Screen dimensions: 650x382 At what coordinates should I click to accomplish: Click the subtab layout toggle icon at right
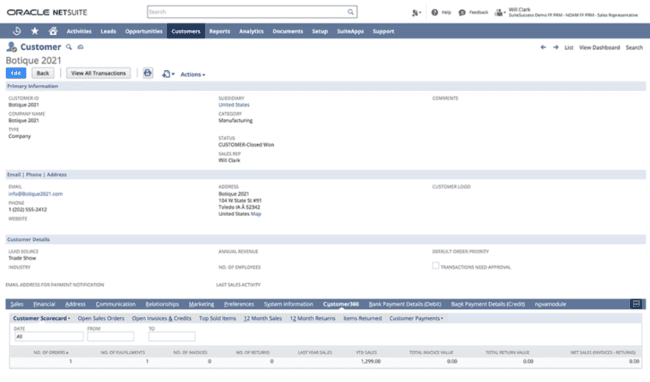636,304
